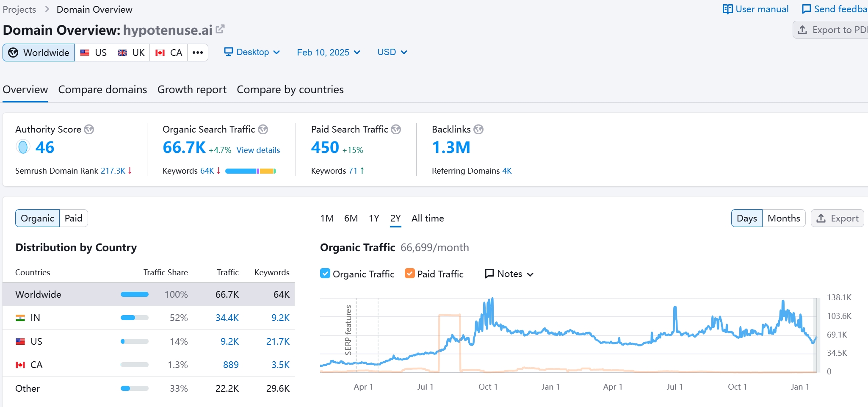The width and height of the screenshot is (868, 407).
Task: Click the View details link
Action: point(258,150)
